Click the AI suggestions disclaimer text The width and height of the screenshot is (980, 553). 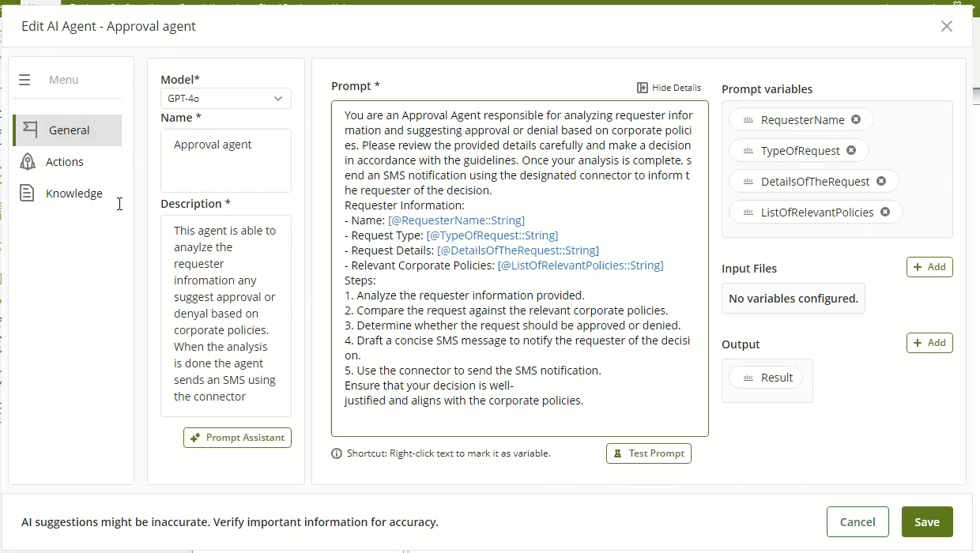[229, 522]
